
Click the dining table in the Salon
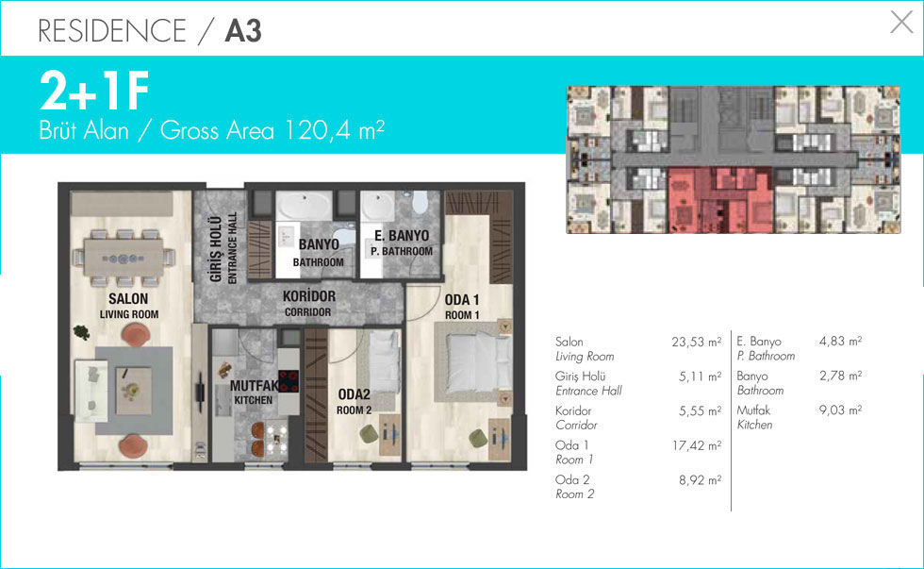tap(125, 258)
